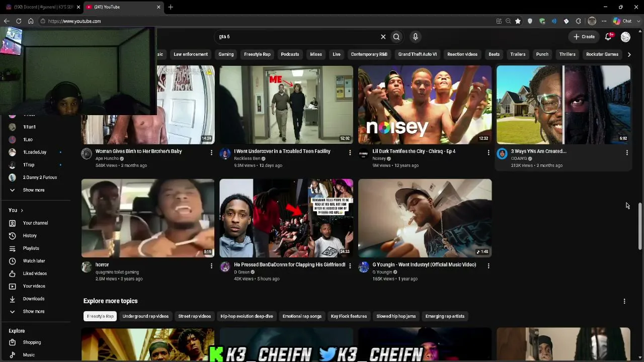The width and height of the screenshot is (644, 362).
Task: Click the zoom magnifier icon in address bar
Action: [x=508, y=21]
